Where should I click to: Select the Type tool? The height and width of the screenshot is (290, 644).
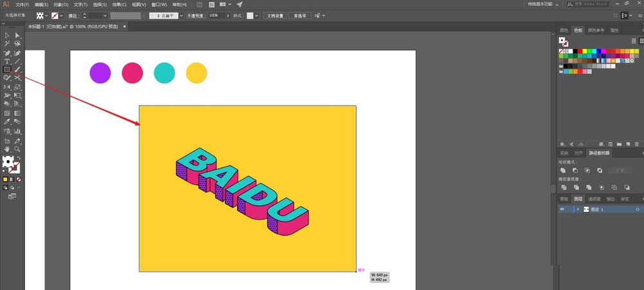[7, 61]
